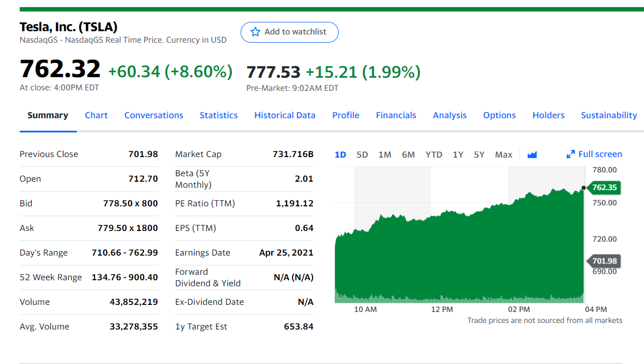Viewport: 644px width, 364px height.
Task: Open the Chart tab
Action: 96,115
